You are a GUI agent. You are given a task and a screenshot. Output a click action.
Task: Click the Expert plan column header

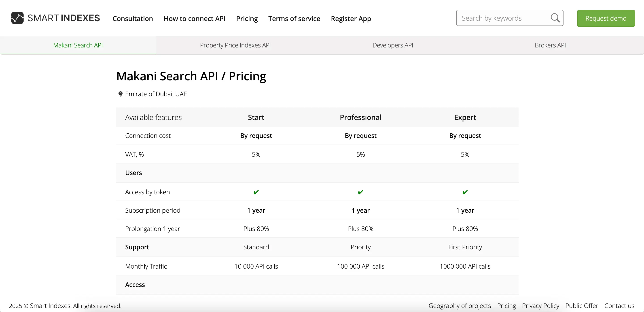click(x=465, y=117)
